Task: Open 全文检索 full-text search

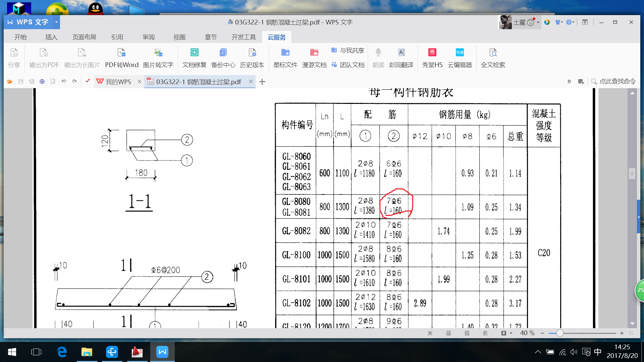Action: 493,58
